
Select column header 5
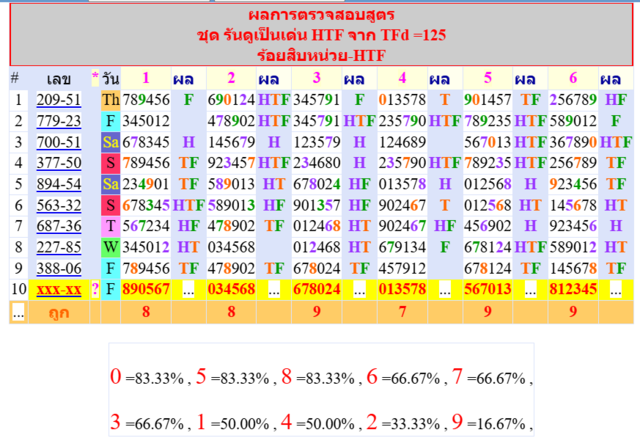point(488,78)
